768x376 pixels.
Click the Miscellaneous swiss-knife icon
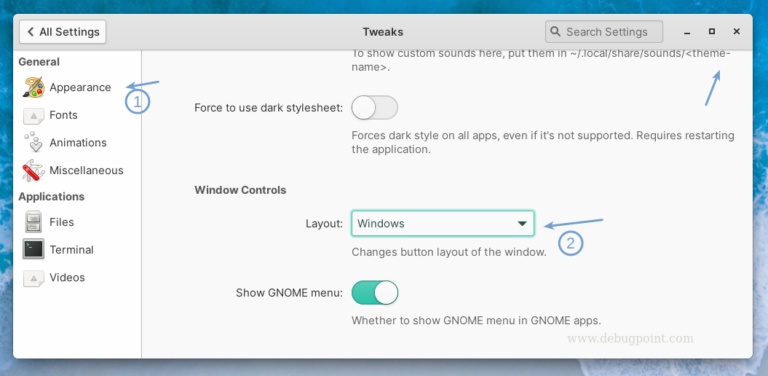(33, 170)
